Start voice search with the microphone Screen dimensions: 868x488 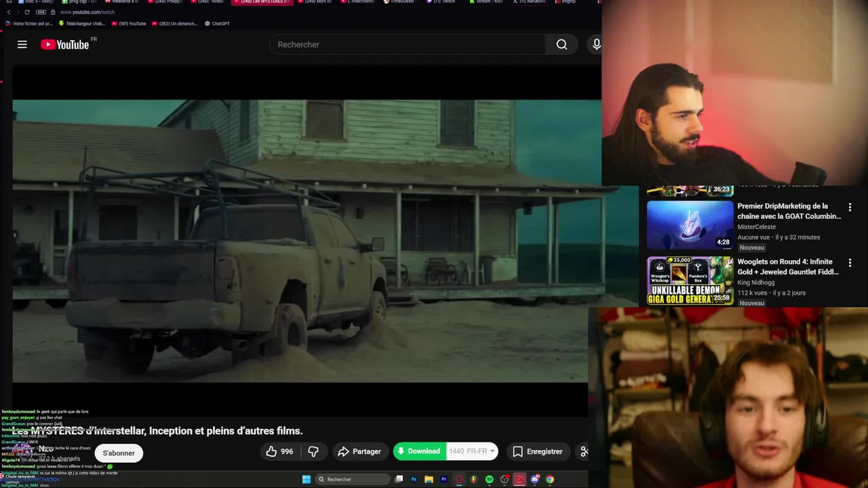(x=597, y=45)
